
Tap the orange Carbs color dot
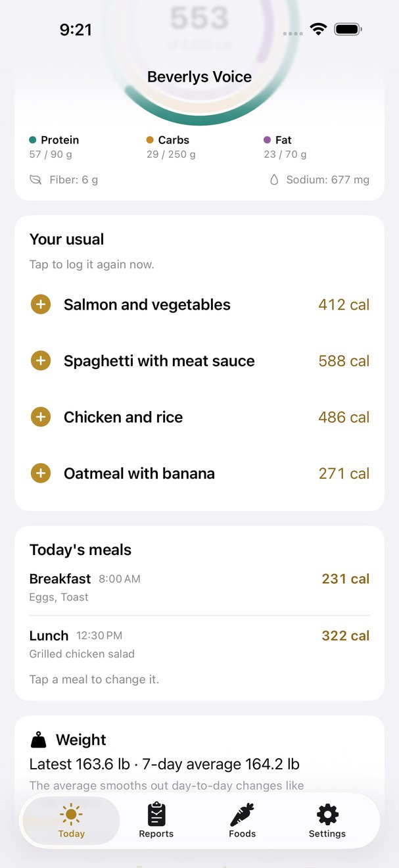pos(150,140)
